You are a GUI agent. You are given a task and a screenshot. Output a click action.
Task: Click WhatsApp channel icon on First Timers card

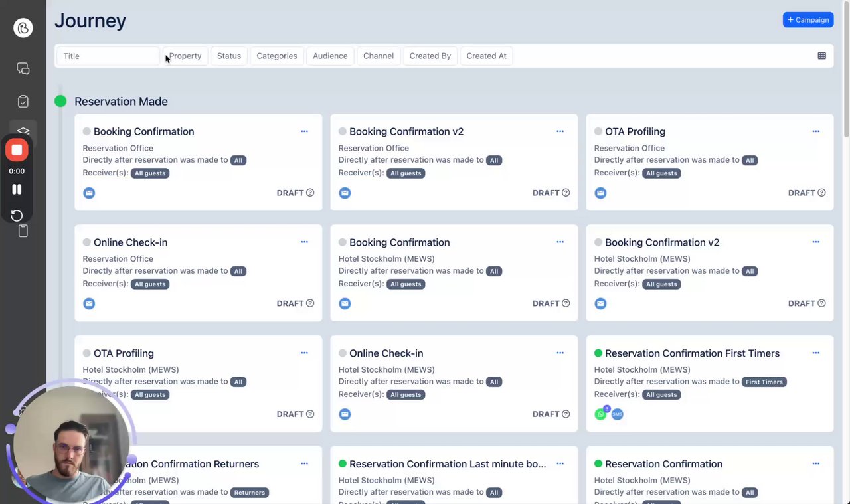[x=600, y=414]
